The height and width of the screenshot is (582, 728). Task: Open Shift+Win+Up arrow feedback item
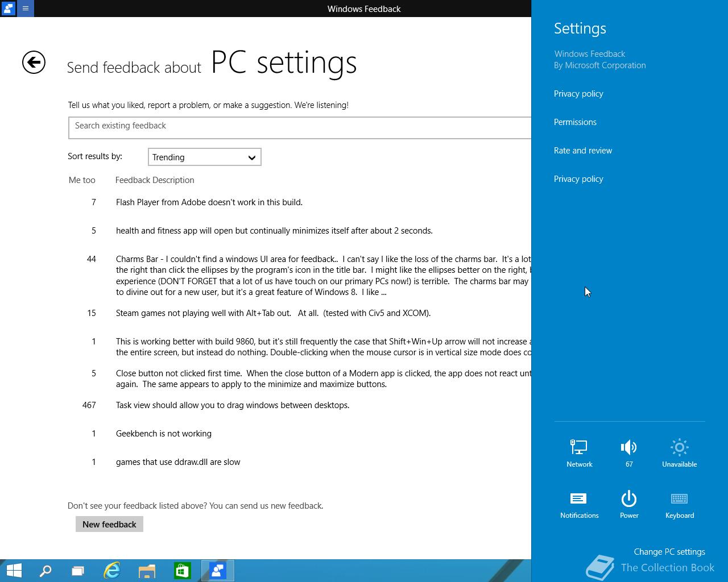point(323,347)
